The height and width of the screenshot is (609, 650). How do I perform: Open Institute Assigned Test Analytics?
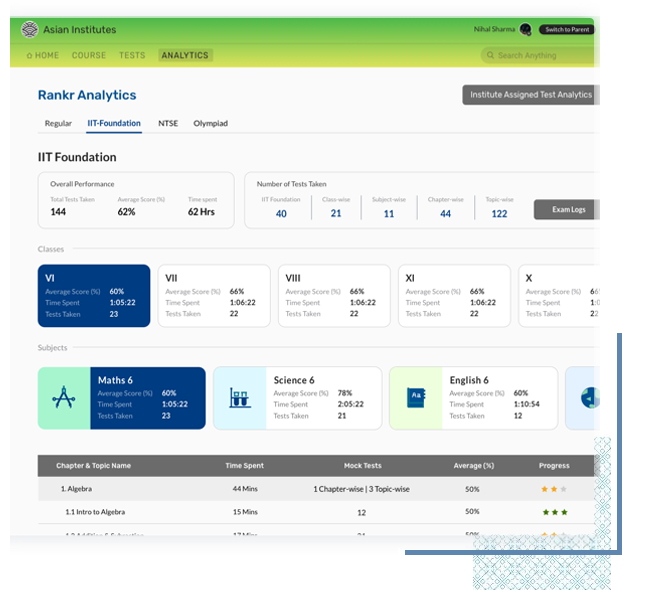(x=531, y=95)
